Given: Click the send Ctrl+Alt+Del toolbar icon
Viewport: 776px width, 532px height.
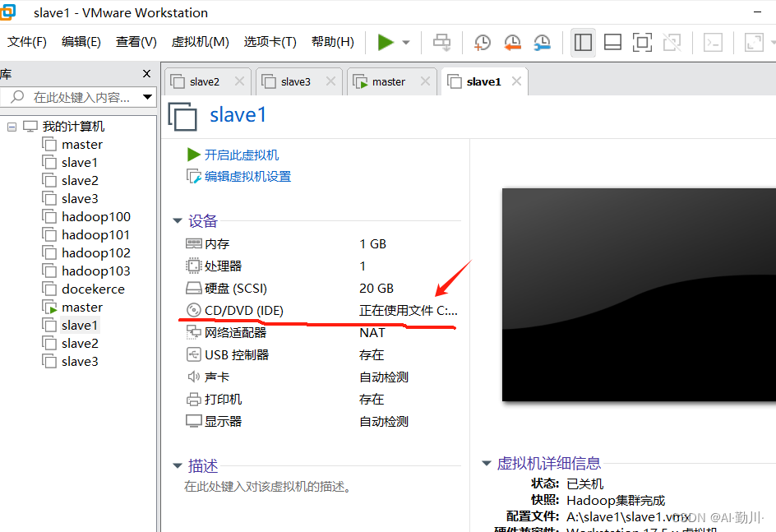Looking at the screenshot, I should pos(442,43).
